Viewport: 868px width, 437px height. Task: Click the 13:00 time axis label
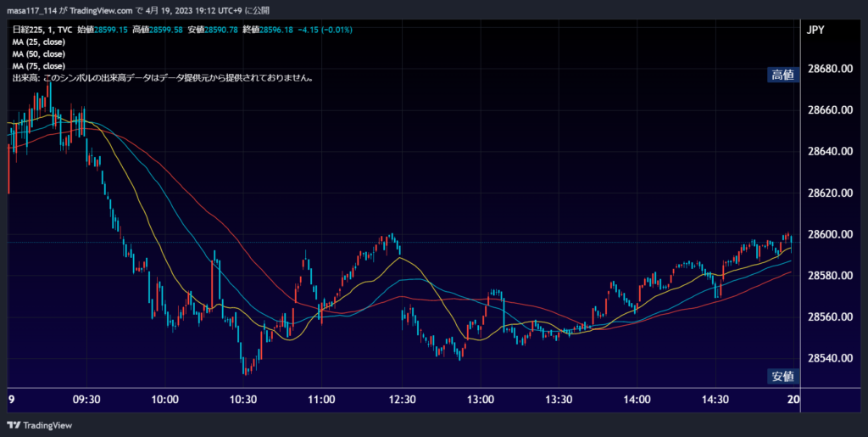(480, 400)
